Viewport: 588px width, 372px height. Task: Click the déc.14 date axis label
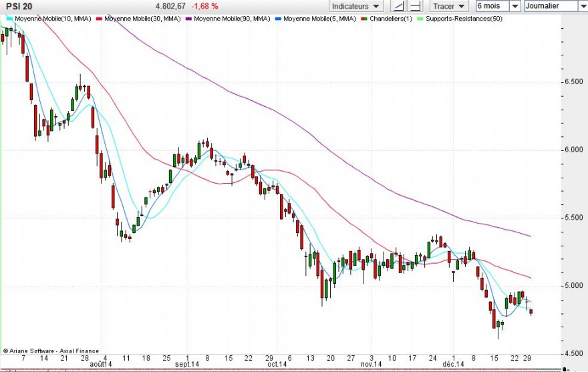pos(453,364)
